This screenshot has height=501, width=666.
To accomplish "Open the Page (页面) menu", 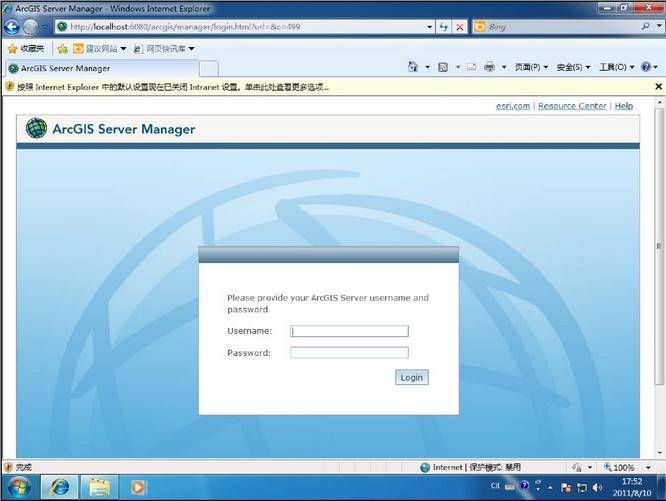I will click(531, 67).
